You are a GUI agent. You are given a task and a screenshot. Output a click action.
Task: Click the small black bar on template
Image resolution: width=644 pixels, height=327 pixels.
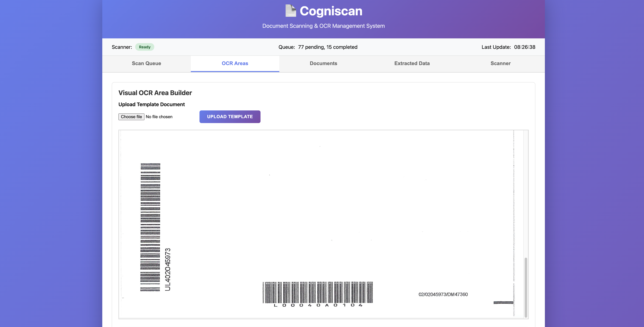[x=503, y=303]
